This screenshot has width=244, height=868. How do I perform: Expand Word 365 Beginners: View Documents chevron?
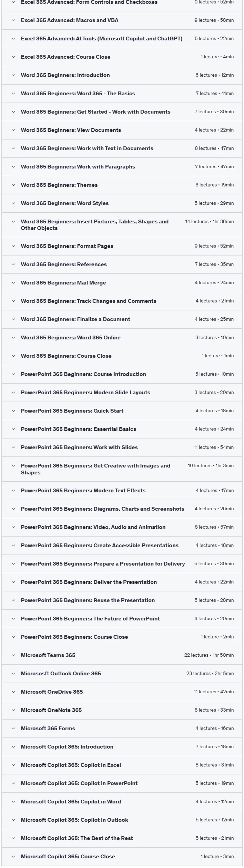13,130
